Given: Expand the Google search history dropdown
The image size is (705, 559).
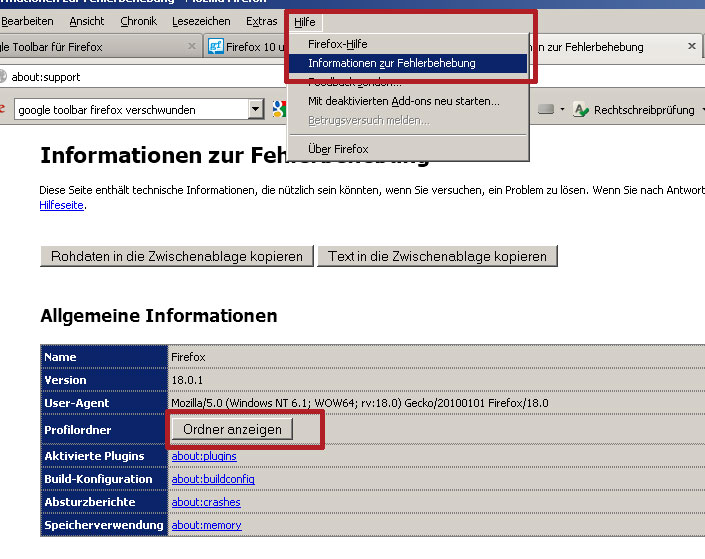Looking at the screenshot, I should coord(255,109).
